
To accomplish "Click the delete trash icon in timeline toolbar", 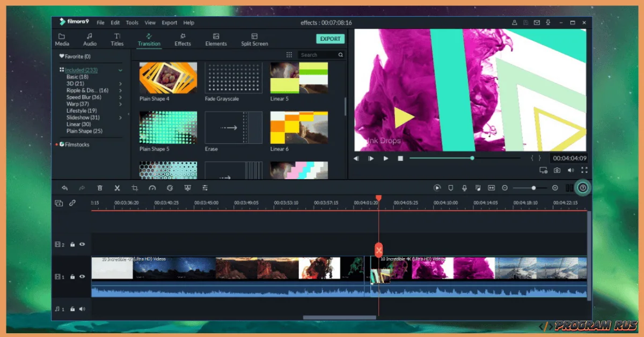I will [100, 188].
